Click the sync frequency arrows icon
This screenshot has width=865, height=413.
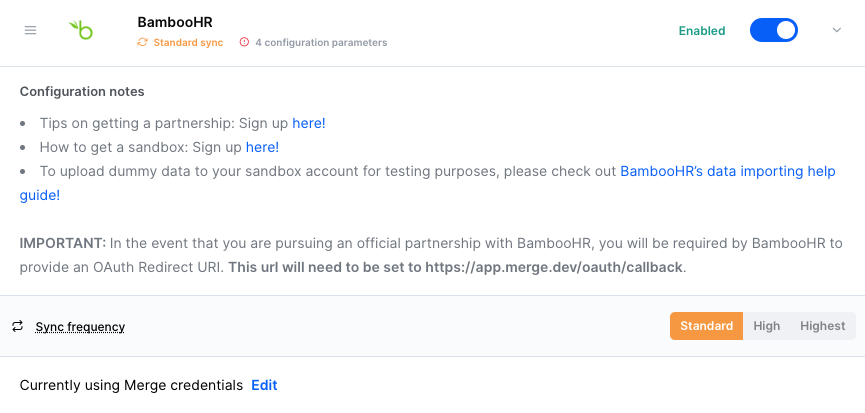tap(17, 326)
